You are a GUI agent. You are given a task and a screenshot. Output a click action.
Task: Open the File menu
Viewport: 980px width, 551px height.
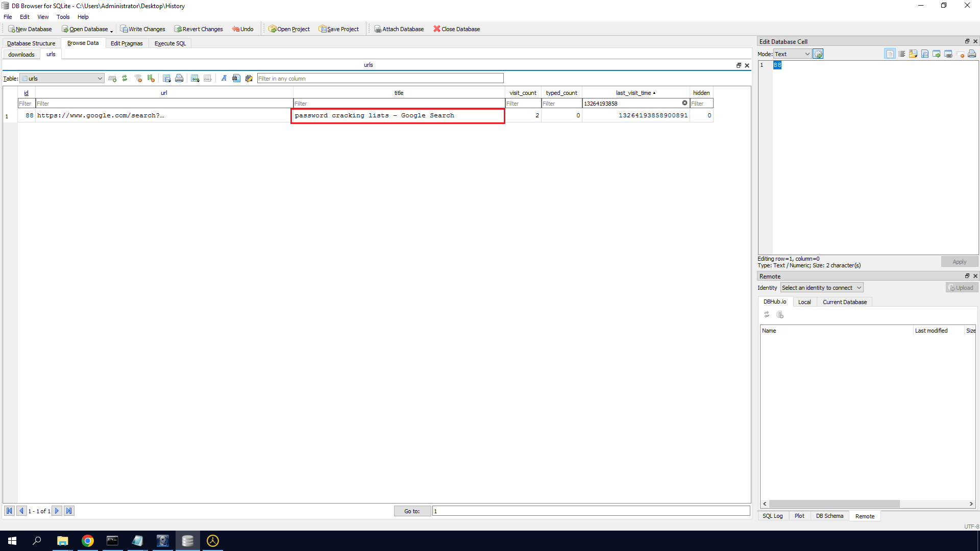coord(8,17)
